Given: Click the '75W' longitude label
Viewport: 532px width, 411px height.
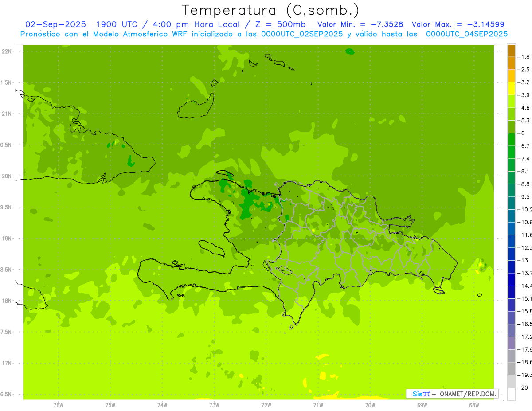Looking at the screenshot, I should (110, 405).
